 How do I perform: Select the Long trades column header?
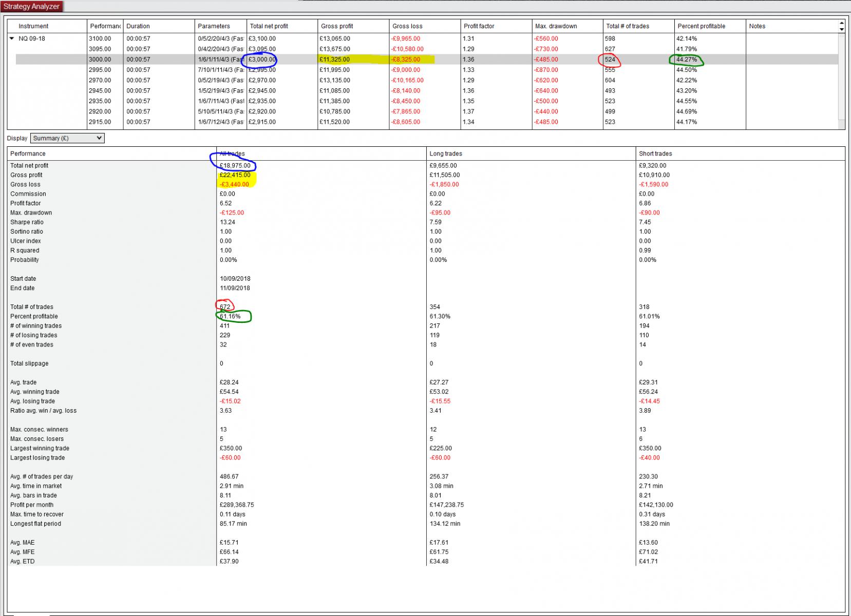[446, 153]
